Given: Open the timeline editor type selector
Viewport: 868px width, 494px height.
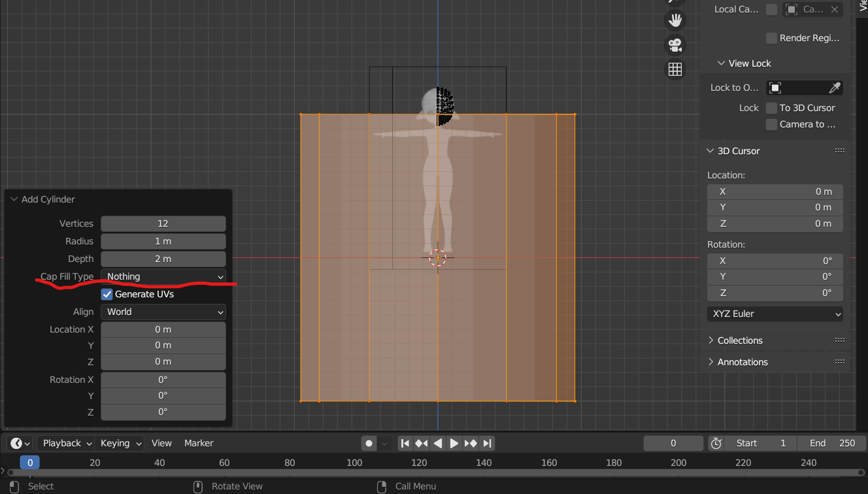Looking at the screenshot, I should [x=20, y=443].
